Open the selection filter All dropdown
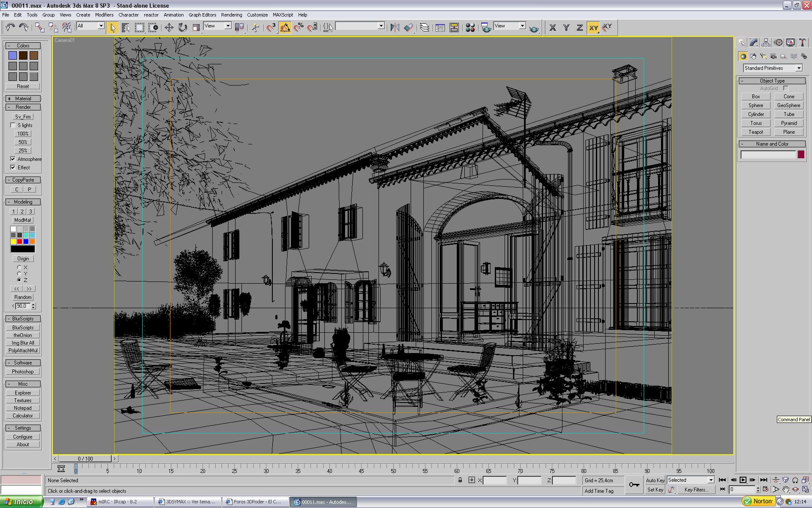The width and height of the screenshot is (812, 508). 101,26
